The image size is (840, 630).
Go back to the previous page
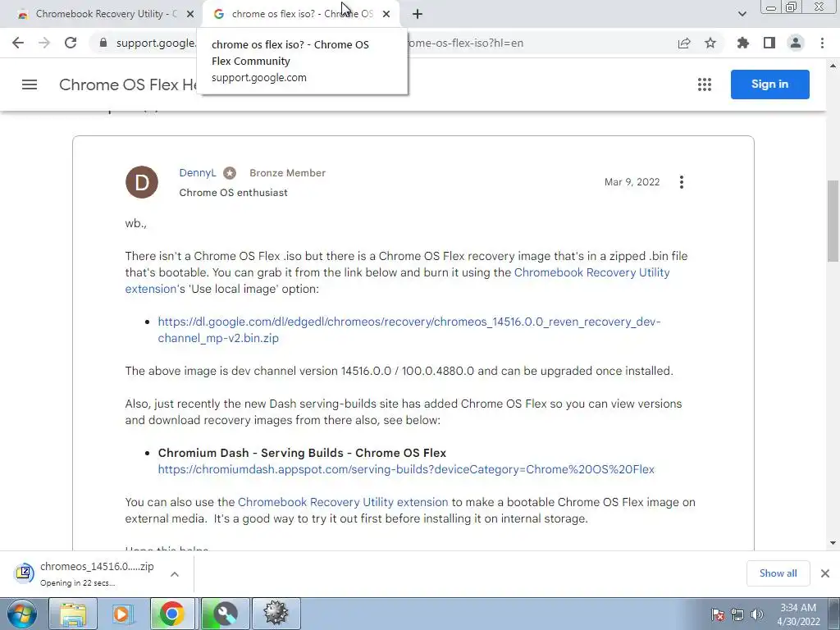pyautogui.click(x=18, y=43)
